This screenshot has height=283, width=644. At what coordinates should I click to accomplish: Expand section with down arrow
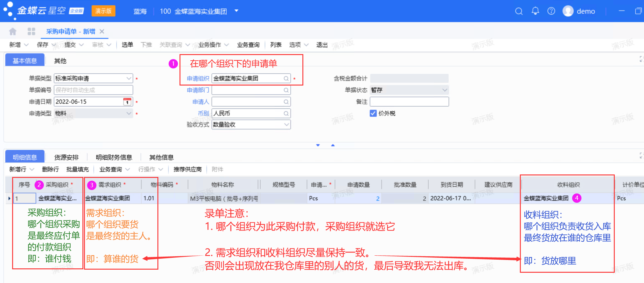point(318,145)
